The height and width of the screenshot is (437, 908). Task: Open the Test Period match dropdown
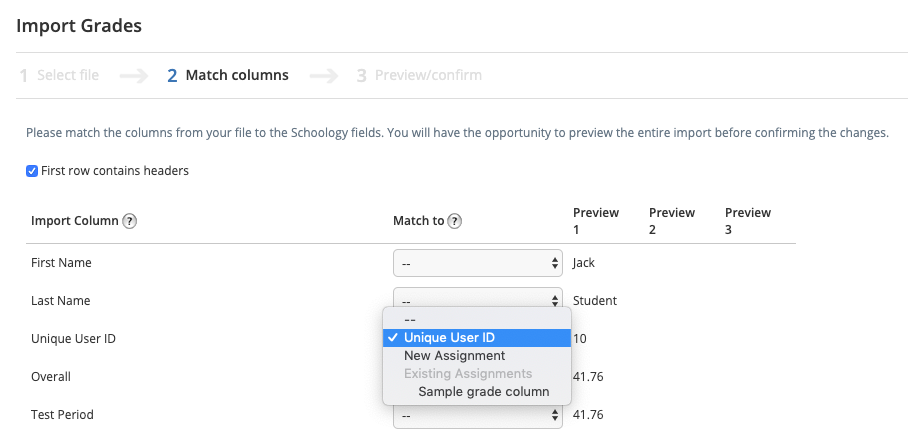[x=477, y=414]
